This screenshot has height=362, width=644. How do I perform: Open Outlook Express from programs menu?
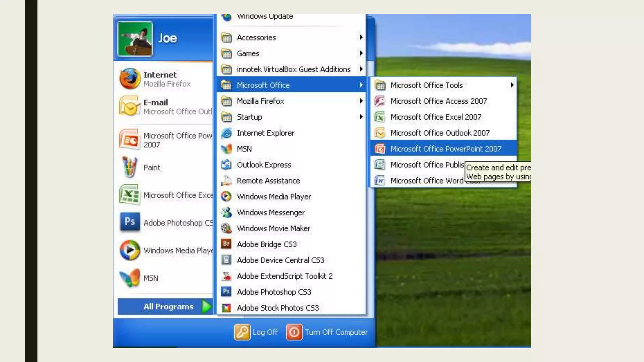click(264, 165)
